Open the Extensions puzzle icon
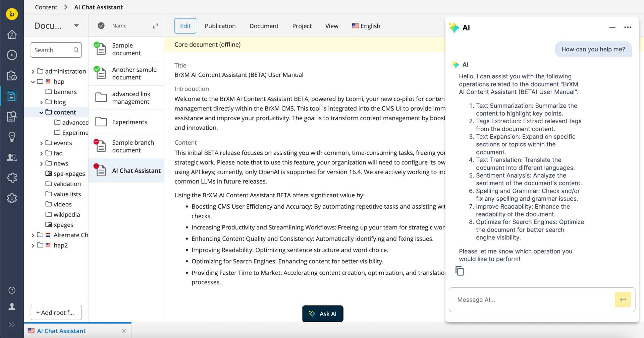644x338 pixels. pos(12,178)
